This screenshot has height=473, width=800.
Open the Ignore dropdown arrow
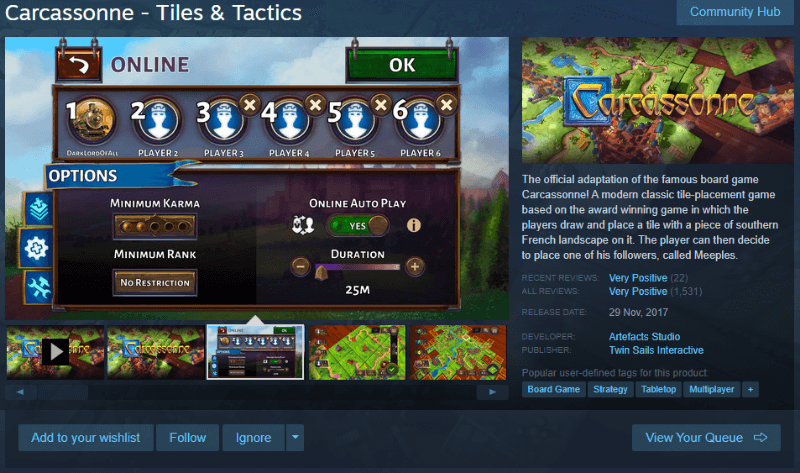coord(295,437)
